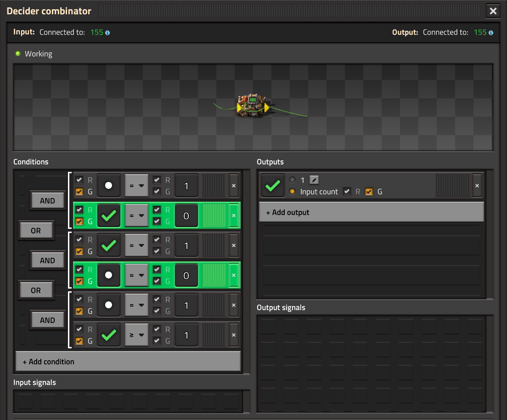Click the checkmark signal in the ≥ condition
The image size is (507, 420).
pyautogui.click(x=109, y=335)
